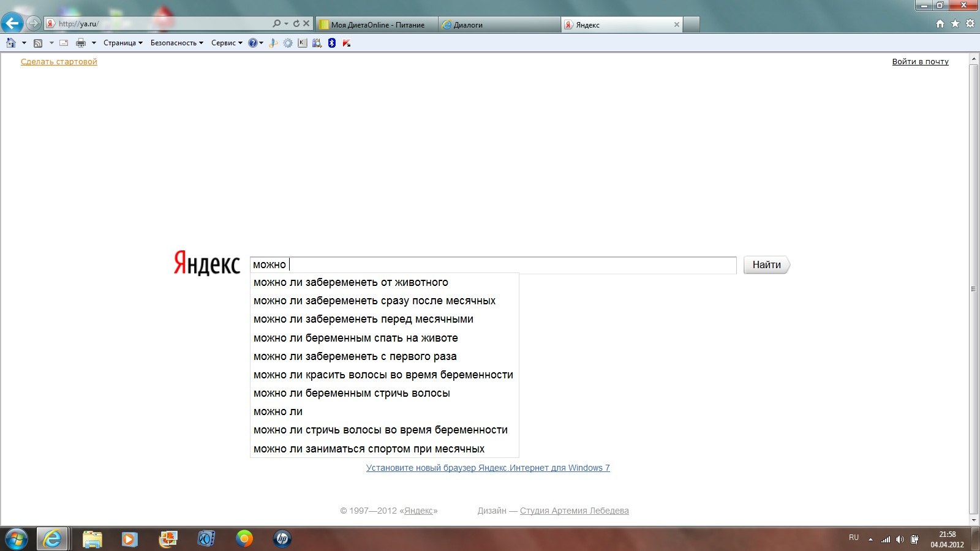The width and height of the screenshot is (980, 551).
Task: Click the refresh page icon in address bar
Action: coord(296,24)
